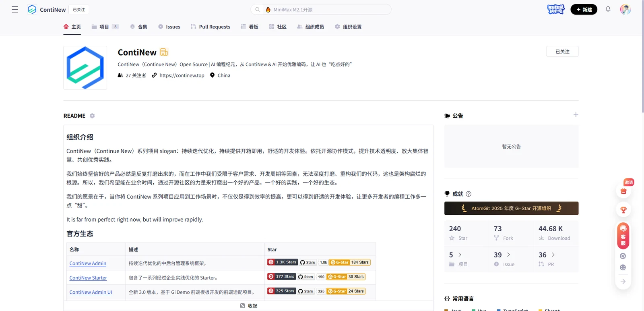Click the notification bell icon
The height and width of the screenshot is (311, 644).
click(608, 9)
